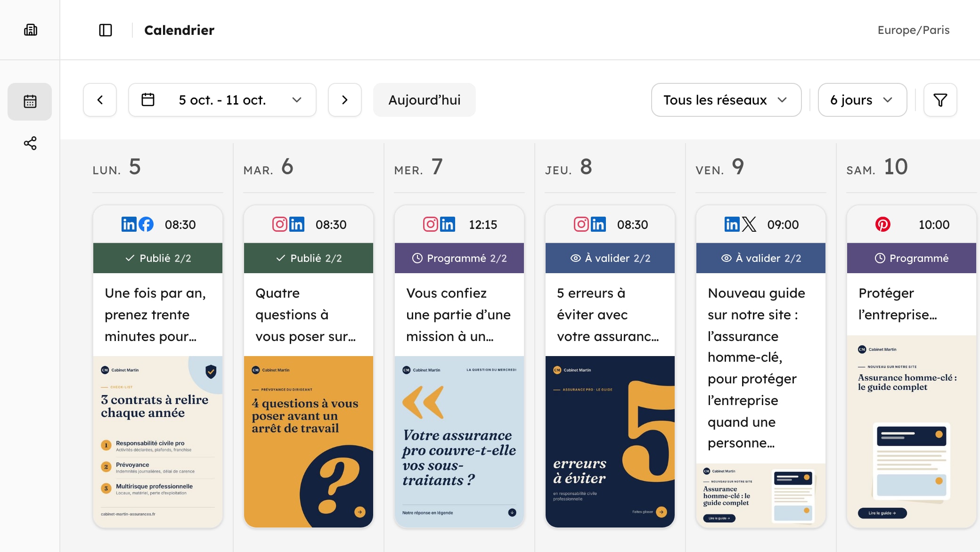Jump to today with the Aujourd'hui button

coord(425,100)
